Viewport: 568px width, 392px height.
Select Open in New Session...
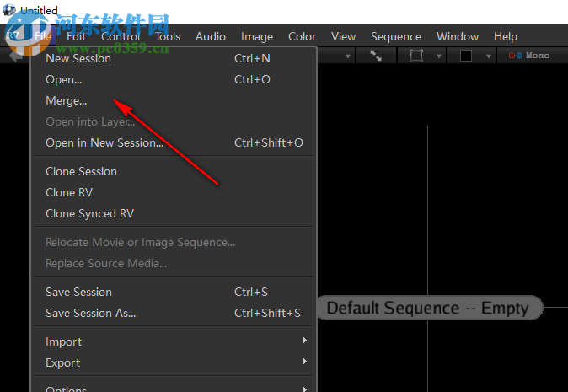click(174, 142)
